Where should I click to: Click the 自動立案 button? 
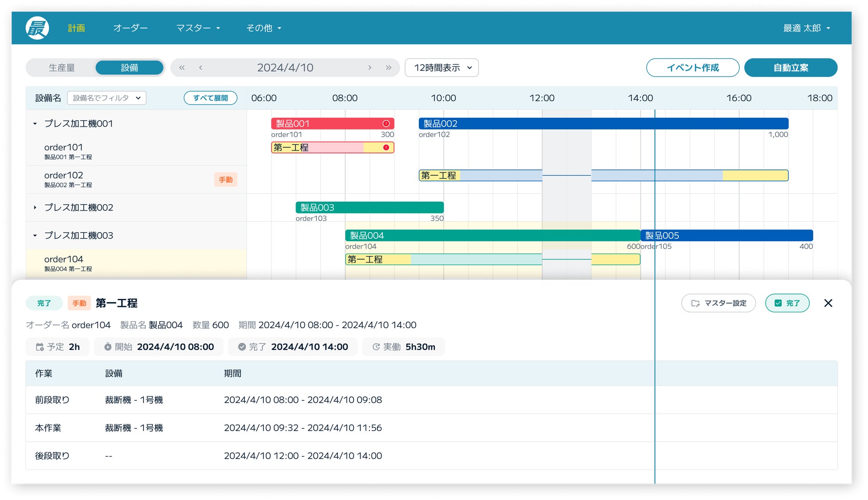pos(791,68)
